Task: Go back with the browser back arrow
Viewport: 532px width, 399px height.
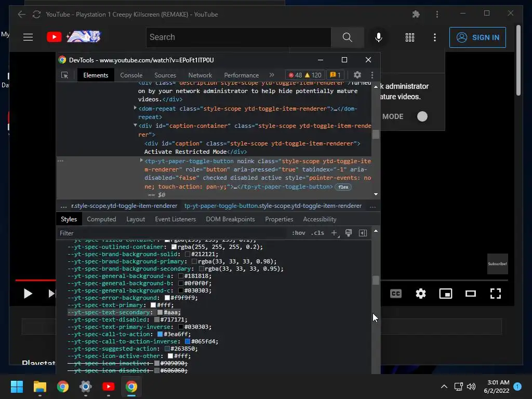Action: click(21, 14)
